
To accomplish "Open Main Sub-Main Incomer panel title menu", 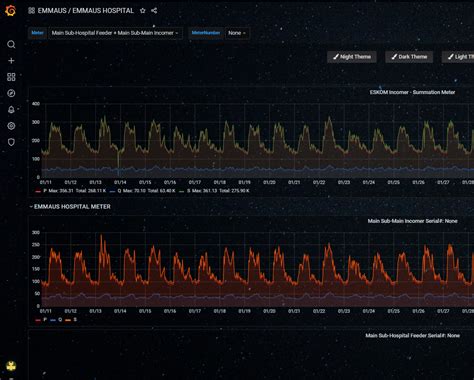I will coord(412,221).
